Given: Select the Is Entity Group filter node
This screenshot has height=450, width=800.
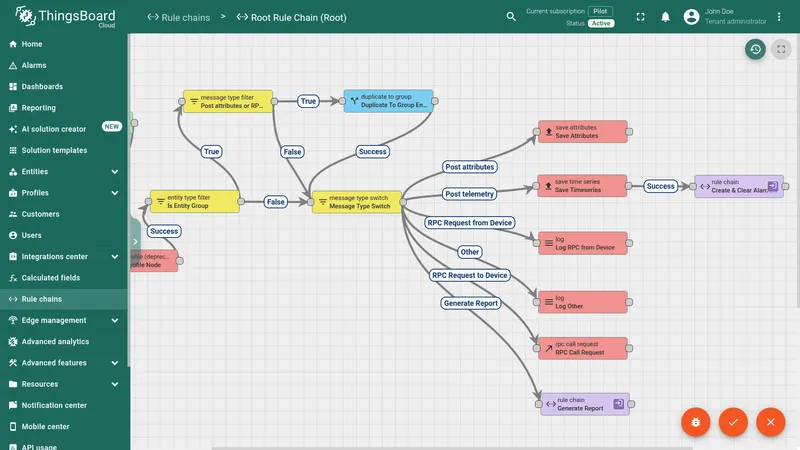Looking at the screenshot, I should point(194,202).
